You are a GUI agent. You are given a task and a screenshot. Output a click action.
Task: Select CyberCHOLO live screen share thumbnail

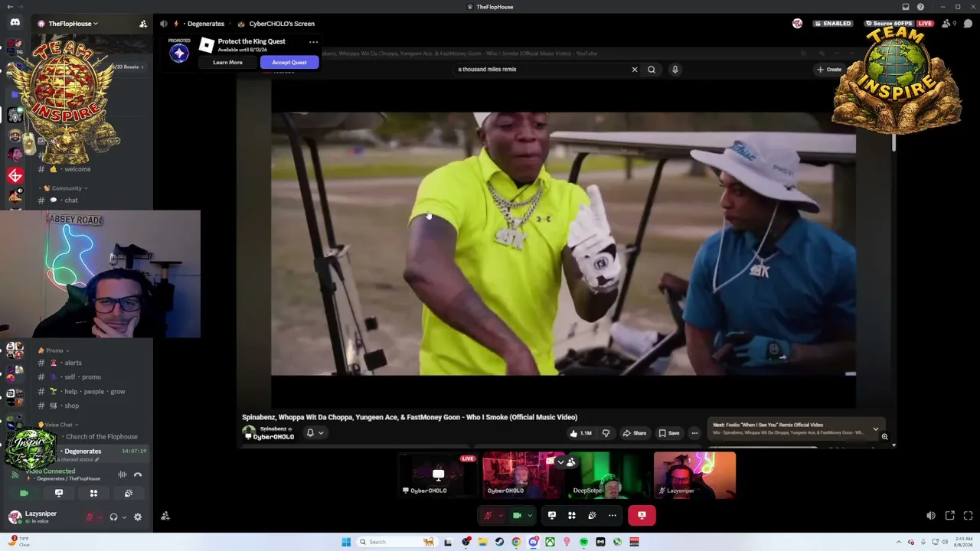[438, 474]
